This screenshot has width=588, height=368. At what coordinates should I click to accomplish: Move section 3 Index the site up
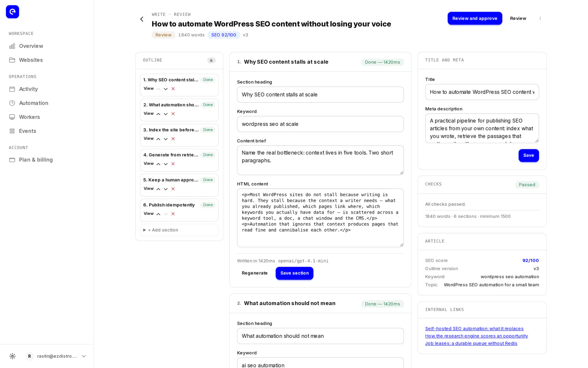click(158, 139)
